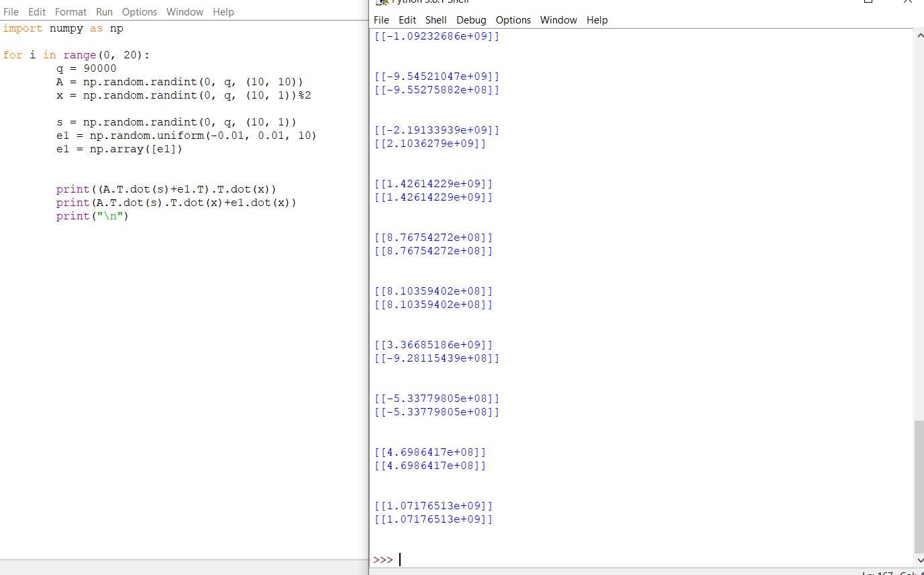The width and height of the screenshot is (924, 575).
Task: Open the Run menu
Action: click(104, 11)
